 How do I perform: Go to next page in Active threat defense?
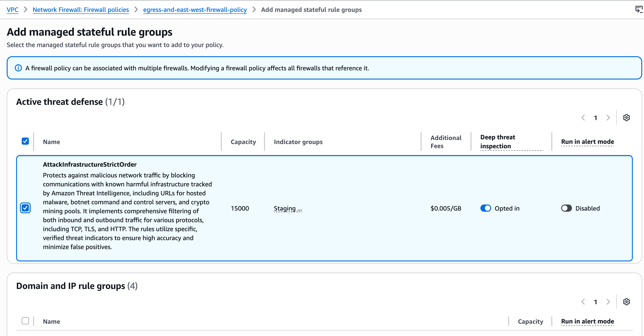pyautogui.click(x=608, y=118)
